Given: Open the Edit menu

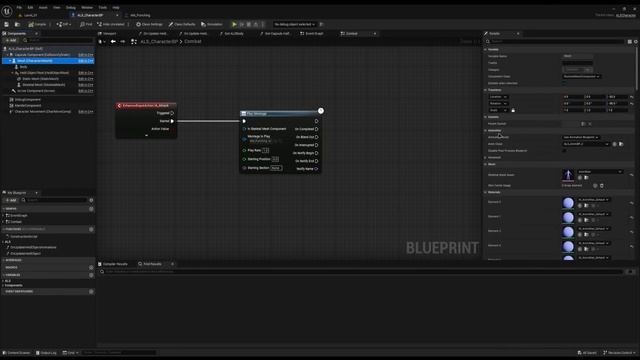Looking at the screenshot, I should coord(30,7).
